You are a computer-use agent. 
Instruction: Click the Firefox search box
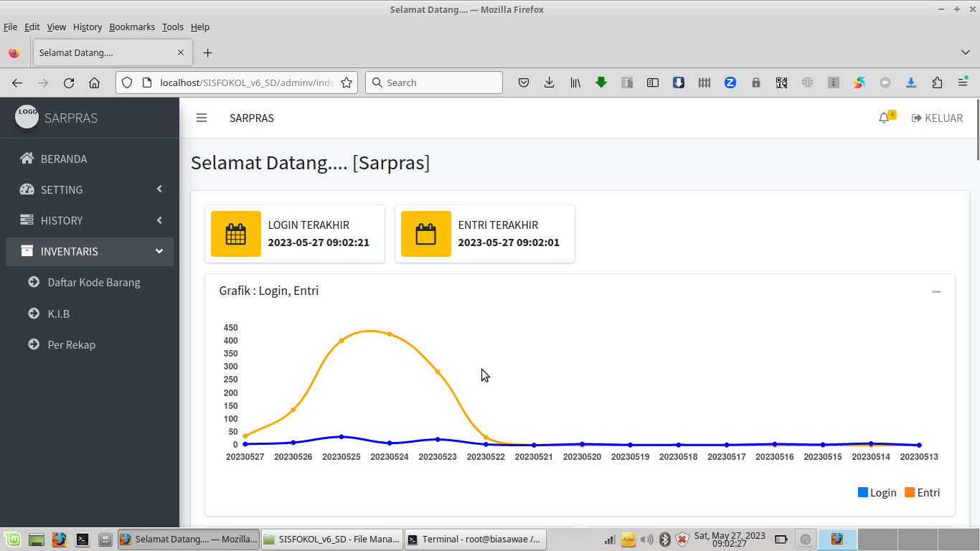(x=434, y=83)
